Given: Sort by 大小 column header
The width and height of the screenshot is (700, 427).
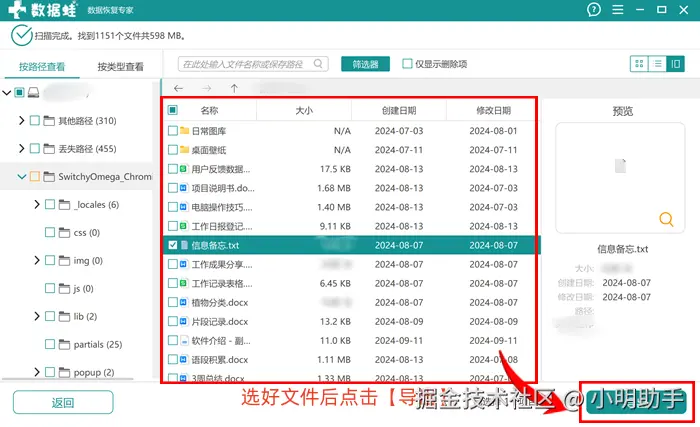Looking at the screenshot, I should point(304,110).
